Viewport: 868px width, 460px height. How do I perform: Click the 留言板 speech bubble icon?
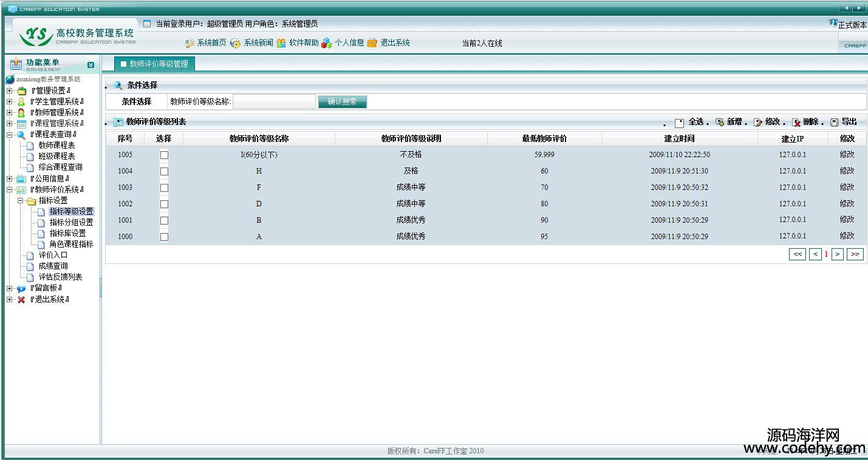21,289
